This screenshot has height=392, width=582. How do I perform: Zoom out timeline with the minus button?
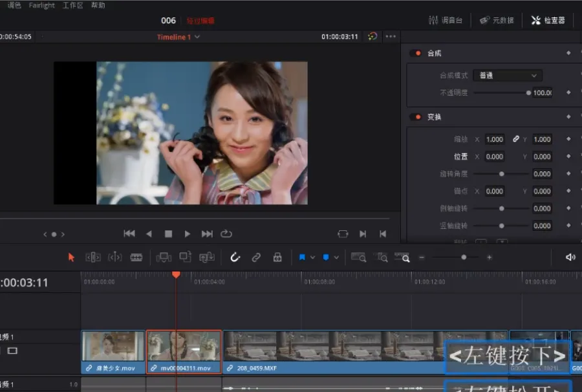pos(422,257)
